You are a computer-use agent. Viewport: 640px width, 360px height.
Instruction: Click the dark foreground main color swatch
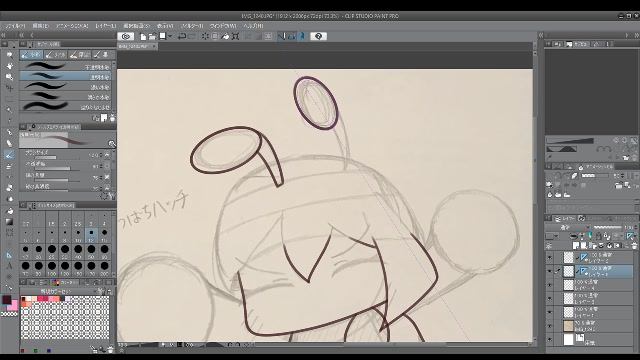coord(7,300)
